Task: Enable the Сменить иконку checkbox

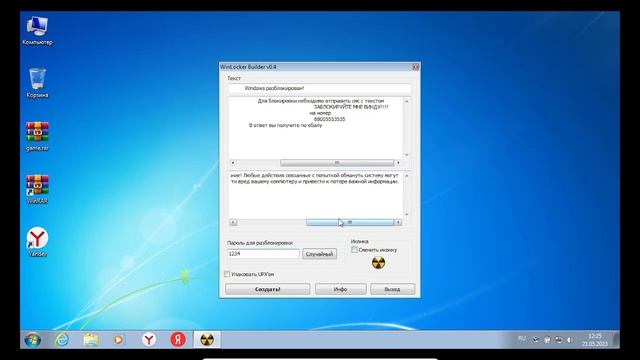Action: tap(354, 250)
